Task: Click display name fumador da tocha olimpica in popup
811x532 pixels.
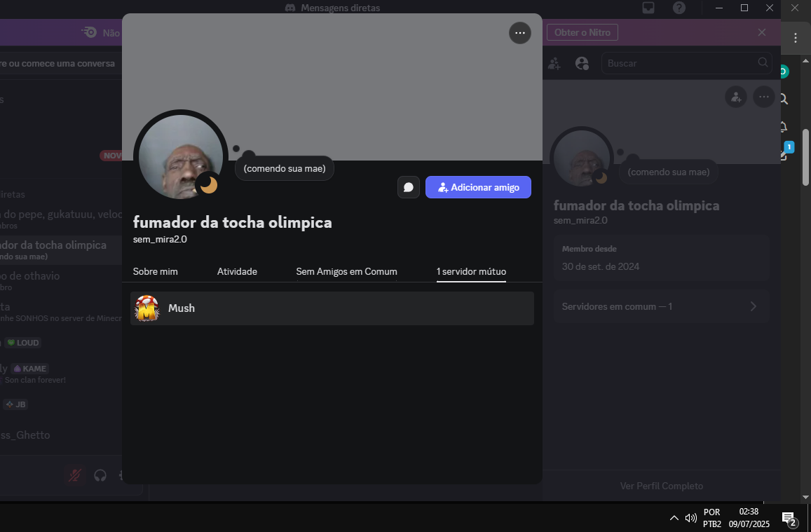Action: pos(232,222)
